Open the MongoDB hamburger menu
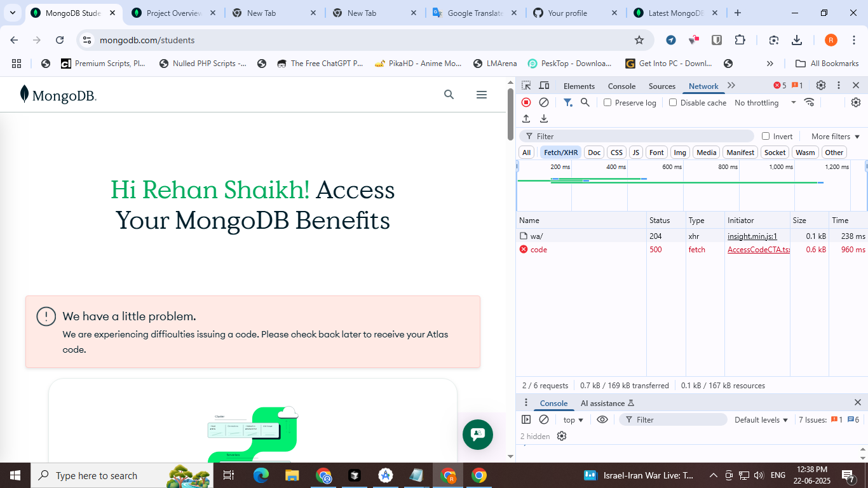Image resolution: width=868 pixels, height=488 pixels. (481, 95)
